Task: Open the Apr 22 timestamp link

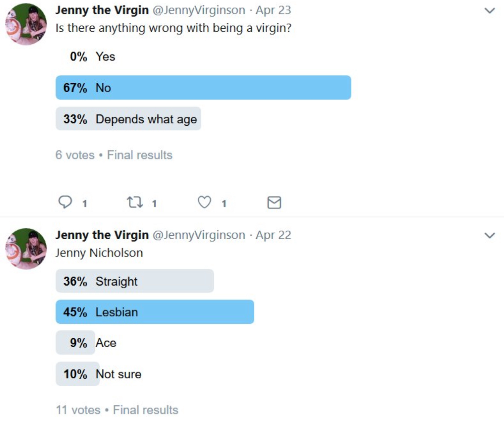Action: coord(273,235)
